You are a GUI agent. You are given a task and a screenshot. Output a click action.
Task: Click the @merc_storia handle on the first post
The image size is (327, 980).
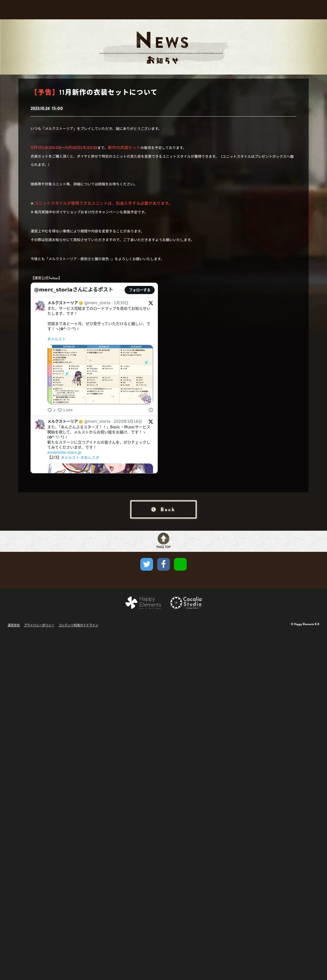click(97, 303)
